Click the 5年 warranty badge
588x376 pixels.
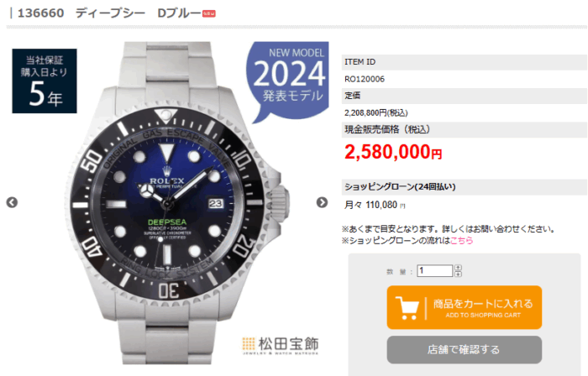tap(45, 81)
